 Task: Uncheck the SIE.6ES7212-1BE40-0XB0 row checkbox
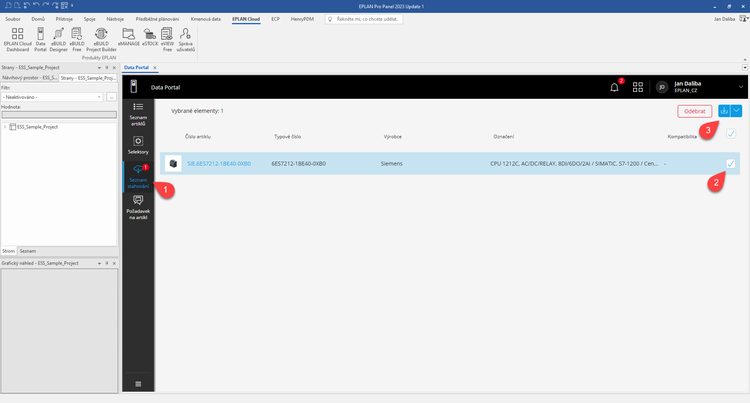731,163
